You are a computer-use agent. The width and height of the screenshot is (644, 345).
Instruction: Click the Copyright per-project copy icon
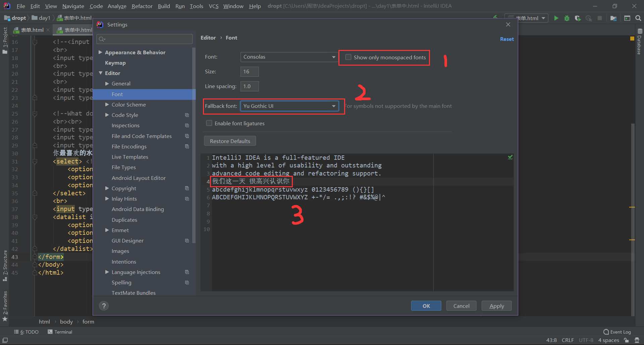point(187,188)
